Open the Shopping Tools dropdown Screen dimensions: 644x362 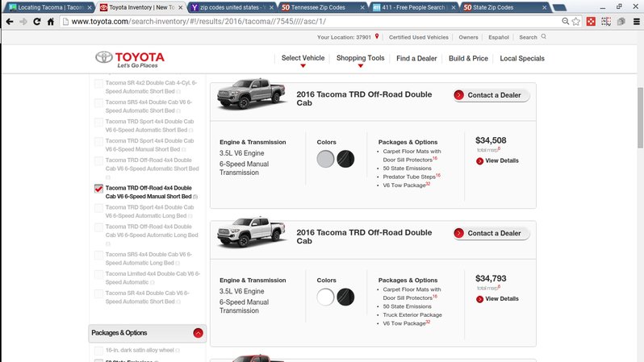(360, 58)
